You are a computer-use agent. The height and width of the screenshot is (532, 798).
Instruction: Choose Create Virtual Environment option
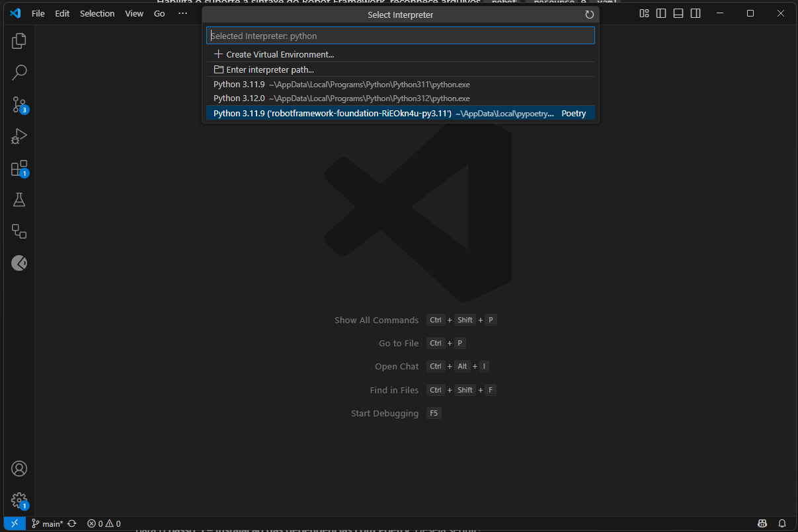pyautogui.click(x=401, y=54)
